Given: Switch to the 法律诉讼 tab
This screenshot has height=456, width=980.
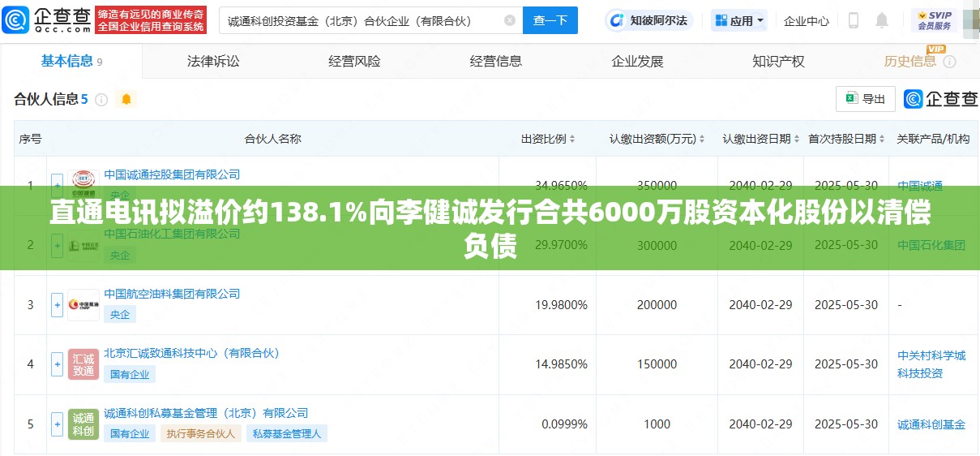Looking at the screenshot, I should click(x=213, y=61).
